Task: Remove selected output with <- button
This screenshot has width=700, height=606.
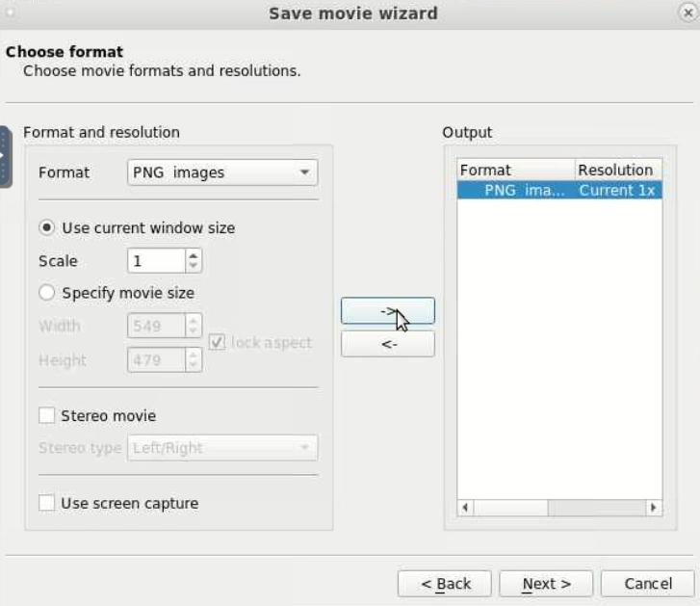Action: (387, 344)
